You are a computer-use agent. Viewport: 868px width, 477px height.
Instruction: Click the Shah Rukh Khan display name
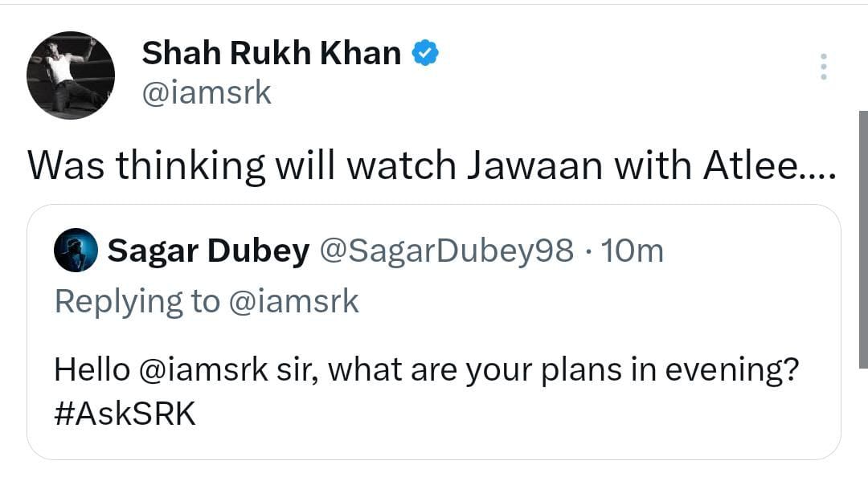271,54
